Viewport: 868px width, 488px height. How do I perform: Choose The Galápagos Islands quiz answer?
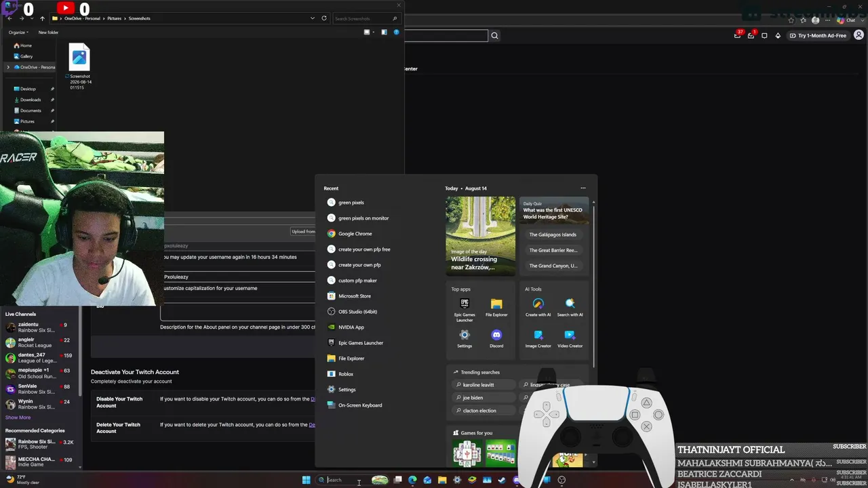pos(553,235)
